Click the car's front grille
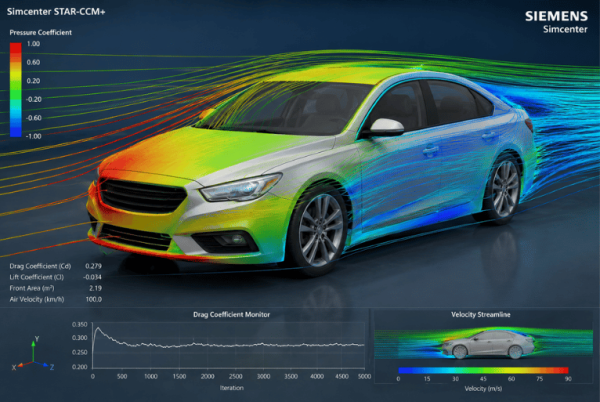Viewport: 600px width, 402px height. click(x=143, y=196)
